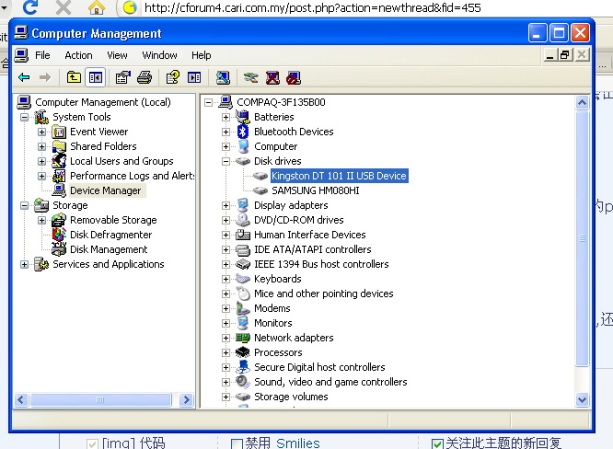Click browser reload icon in background window

pos(30,7)
